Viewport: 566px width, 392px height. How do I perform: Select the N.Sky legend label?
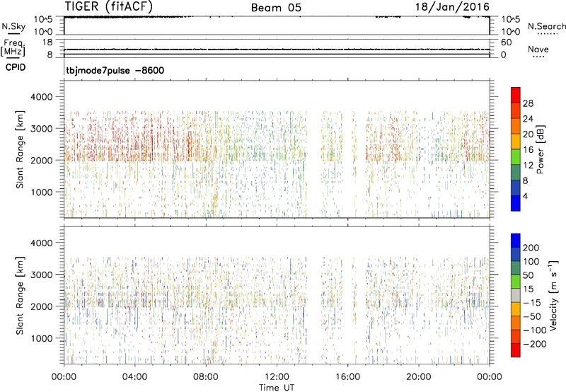13,27
